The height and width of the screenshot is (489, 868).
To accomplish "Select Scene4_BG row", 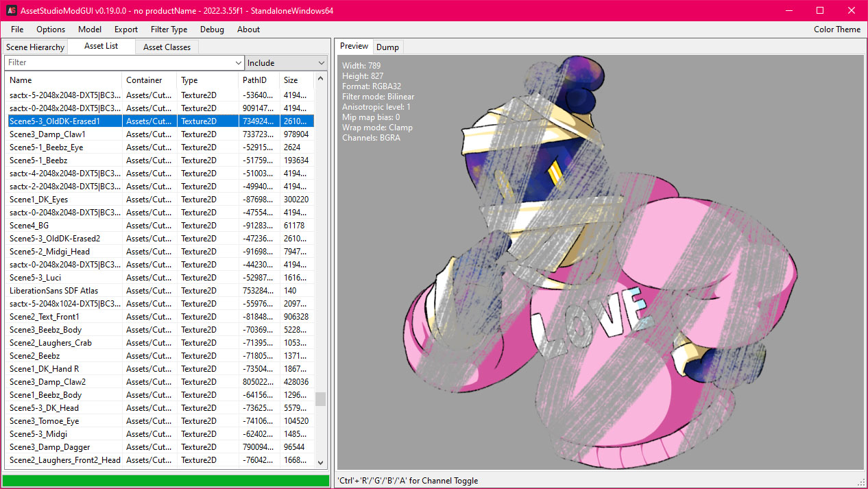I will pyautogui.click(x=160, y=226).
